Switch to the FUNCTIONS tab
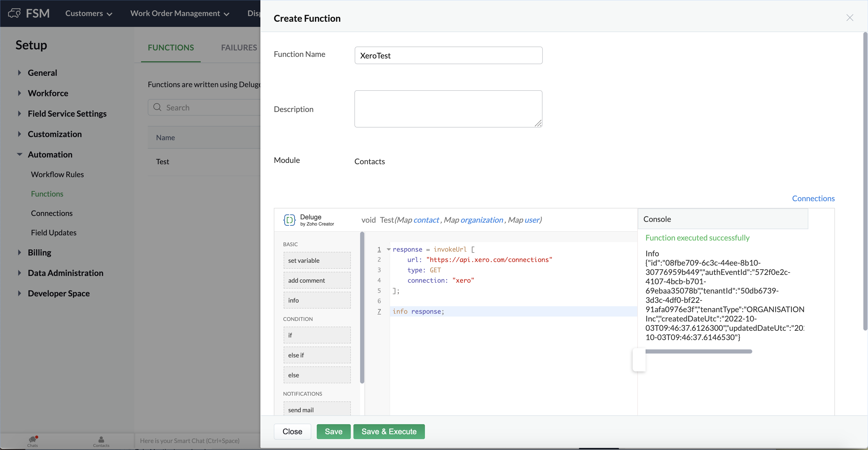Screen dimensions: 868x450 171,48
